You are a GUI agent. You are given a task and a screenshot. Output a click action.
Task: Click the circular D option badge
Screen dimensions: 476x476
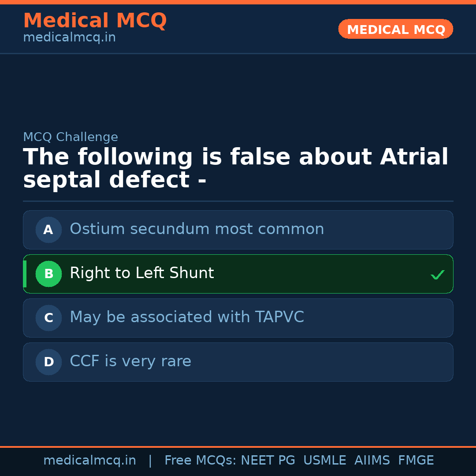(48, 362)
